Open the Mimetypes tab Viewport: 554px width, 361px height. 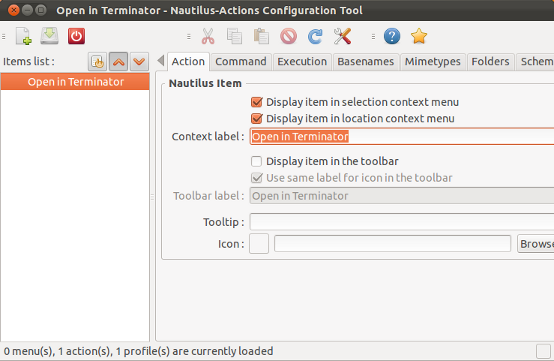(432, 61)
